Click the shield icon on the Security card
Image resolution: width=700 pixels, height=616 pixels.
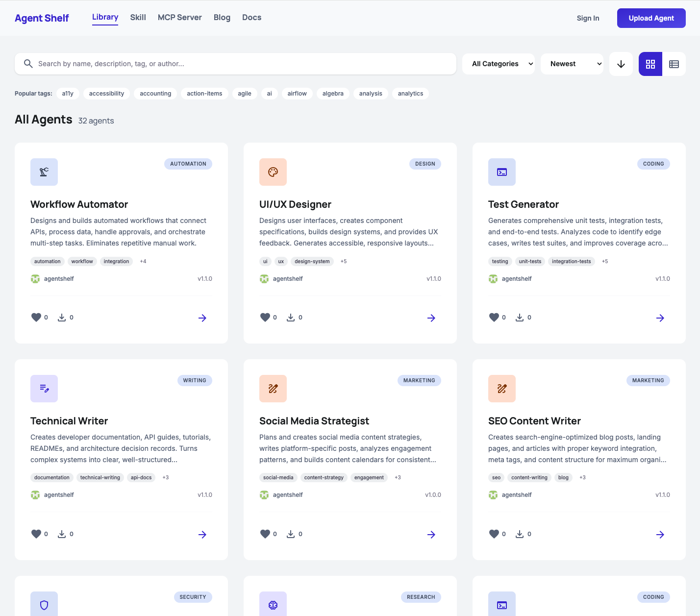pos(44,605)
